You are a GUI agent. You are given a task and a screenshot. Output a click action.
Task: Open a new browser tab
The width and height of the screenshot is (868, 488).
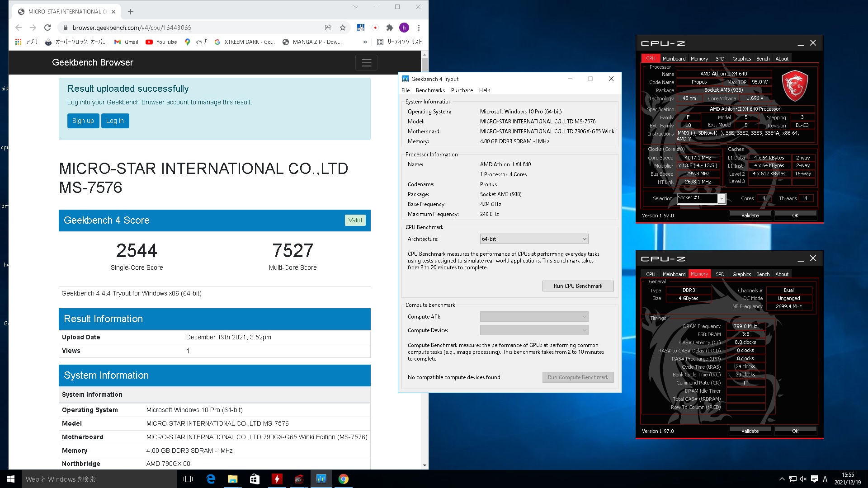pos(131,12)
